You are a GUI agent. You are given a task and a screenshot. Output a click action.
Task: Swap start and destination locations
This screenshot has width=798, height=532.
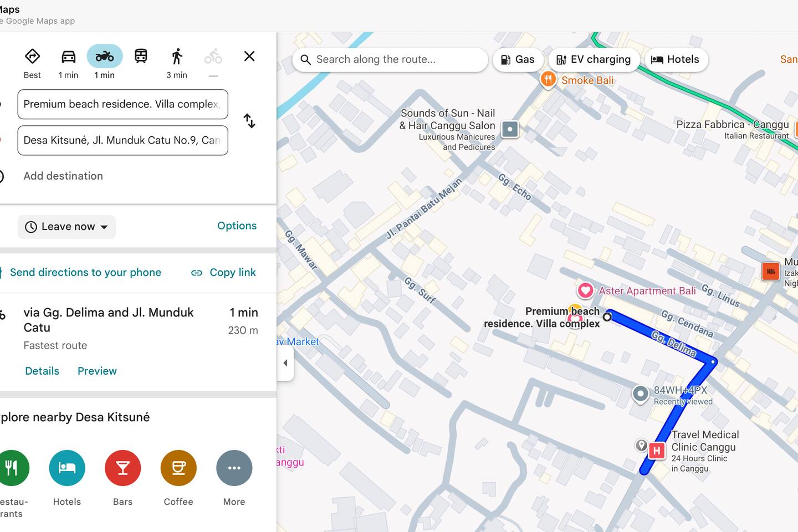pyautogui.click(x=249, y=121)
